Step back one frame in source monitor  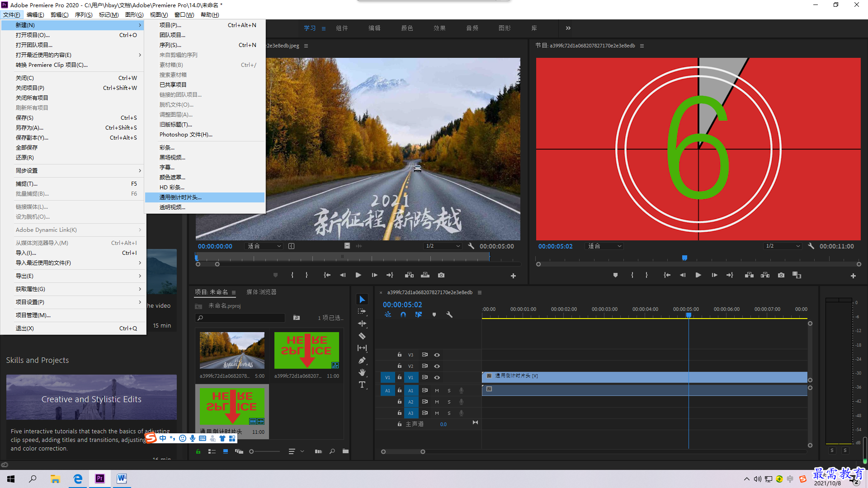pyautogui.click(x=343, y=275)
